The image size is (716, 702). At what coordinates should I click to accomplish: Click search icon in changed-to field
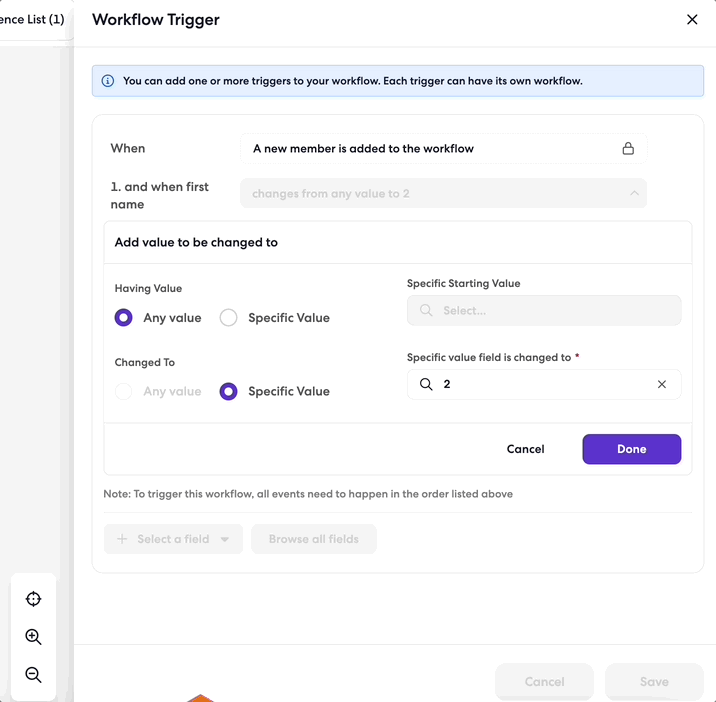point(426,384)
